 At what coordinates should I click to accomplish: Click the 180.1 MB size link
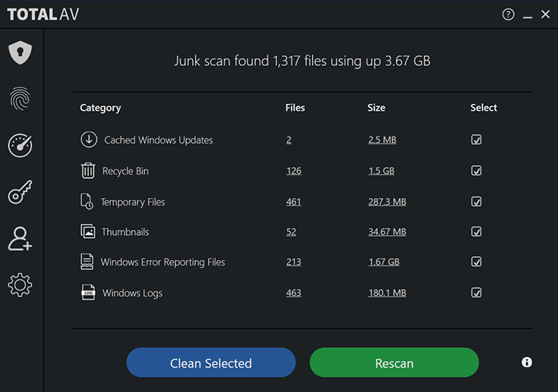point(387,293)
